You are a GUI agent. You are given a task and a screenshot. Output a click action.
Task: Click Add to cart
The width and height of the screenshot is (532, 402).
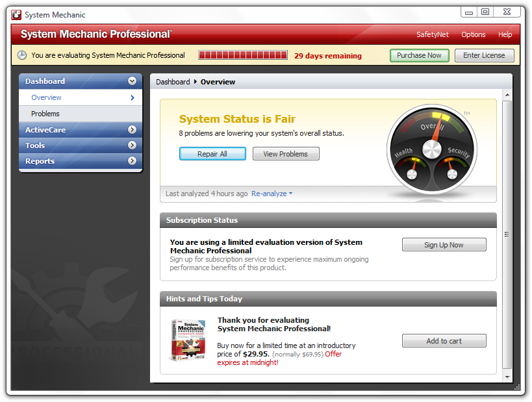click(444, 340)
